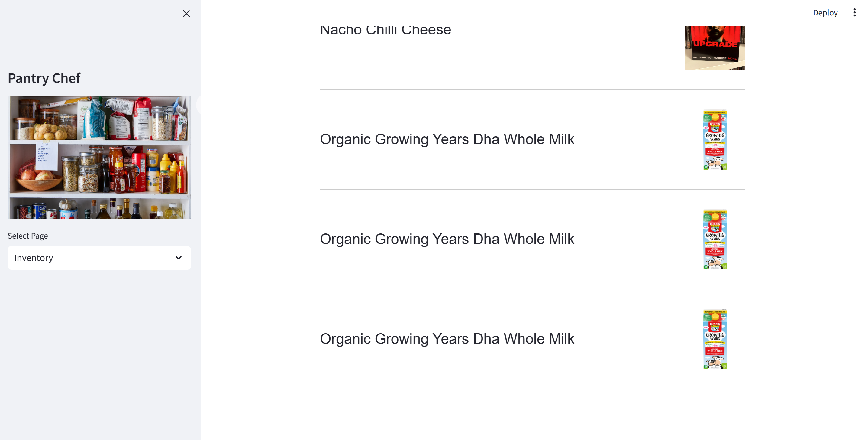
Task: Select the middle Organic Growing Years milk name
Action: [x=447, y=239]
